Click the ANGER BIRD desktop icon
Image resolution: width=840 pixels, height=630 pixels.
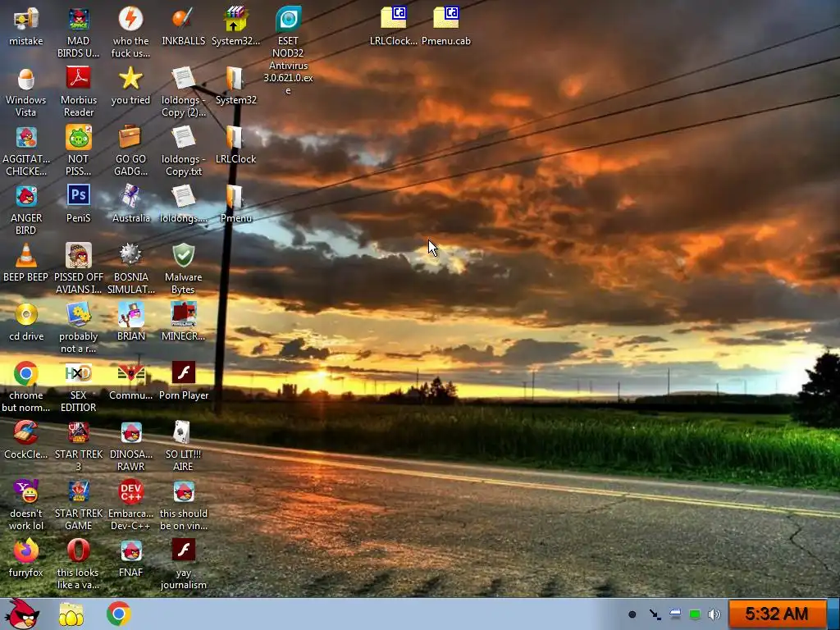tap(25, 197)
